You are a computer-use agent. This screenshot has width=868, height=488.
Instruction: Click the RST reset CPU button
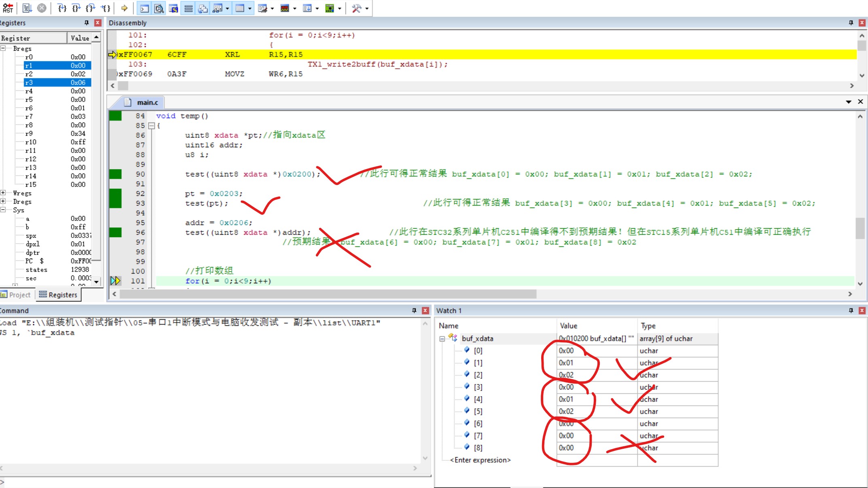[x=8, y=8]
